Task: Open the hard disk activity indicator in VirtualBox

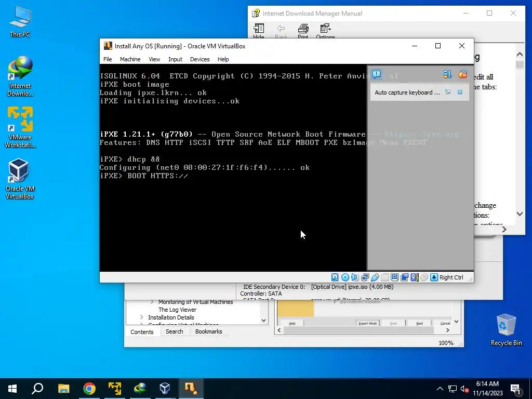Action: [335, 277]
